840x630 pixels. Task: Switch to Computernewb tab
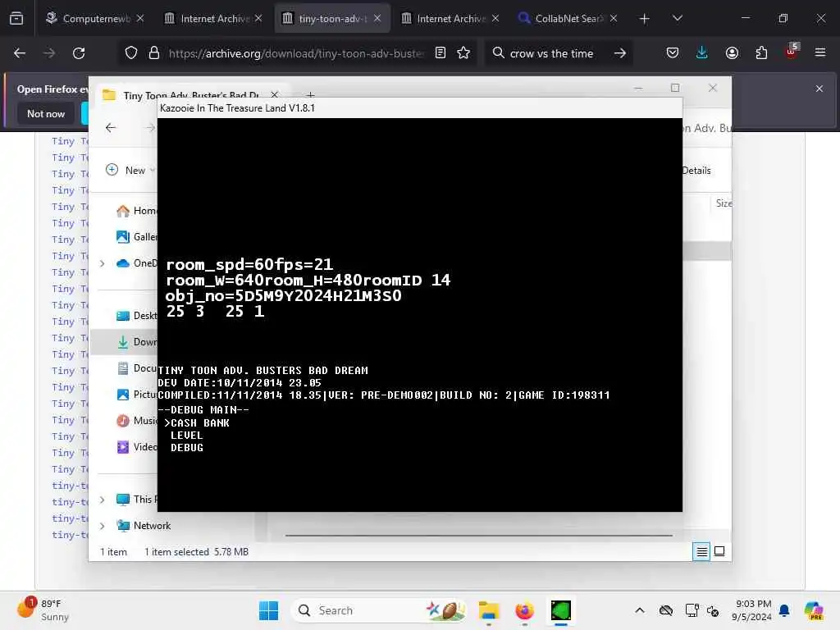pos(95,19)
